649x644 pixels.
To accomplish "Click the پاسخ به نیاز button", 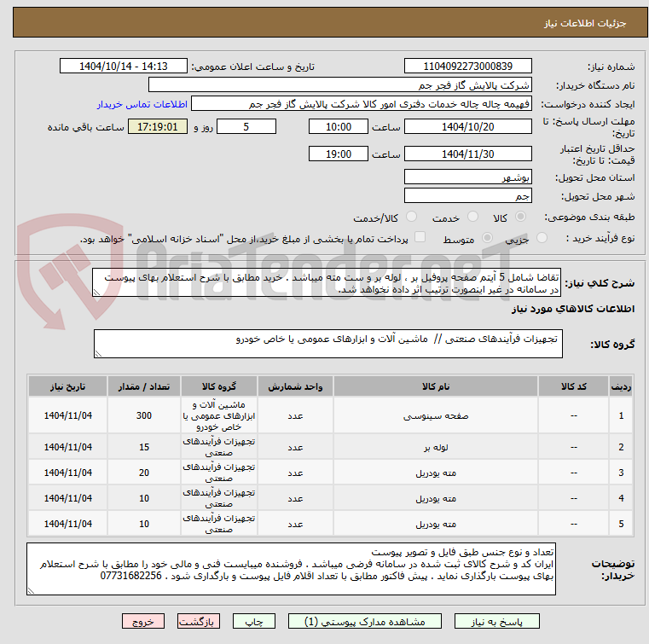I will click(496, 621).
